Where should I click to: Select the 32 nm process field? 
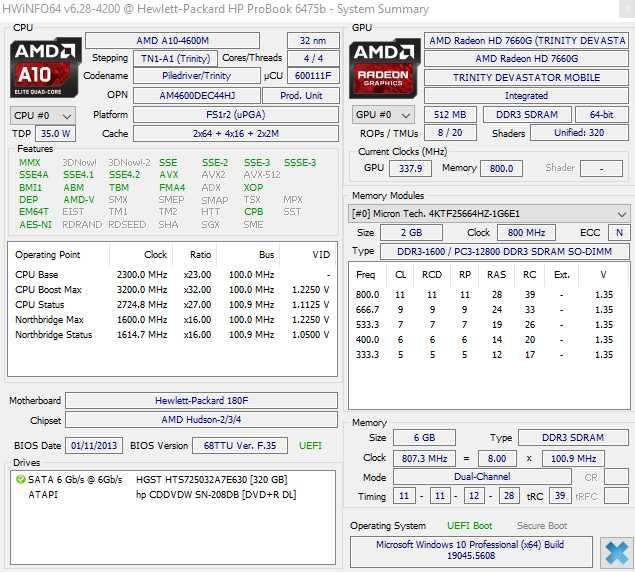(313, 41)
